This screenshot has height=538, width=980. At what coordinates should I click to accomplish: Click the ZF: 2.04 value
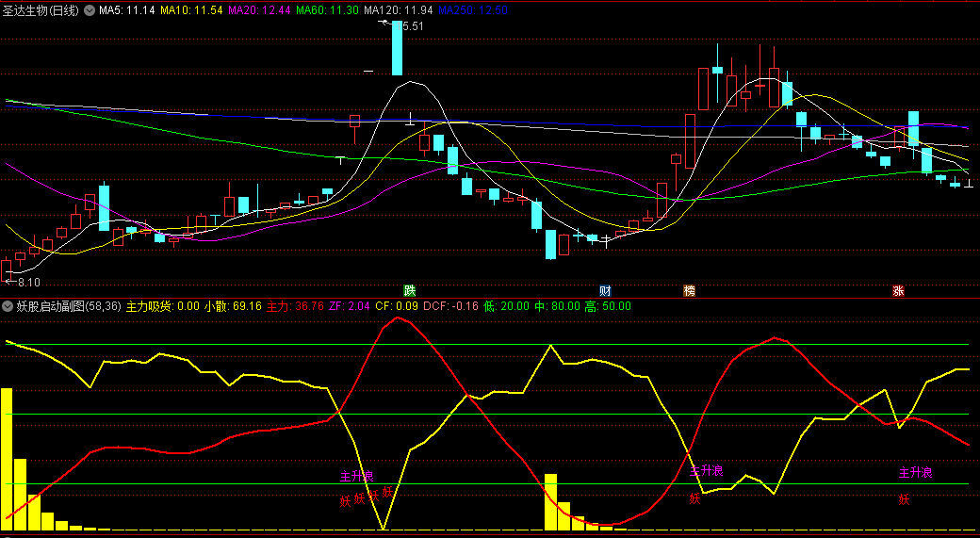[350, 306]
